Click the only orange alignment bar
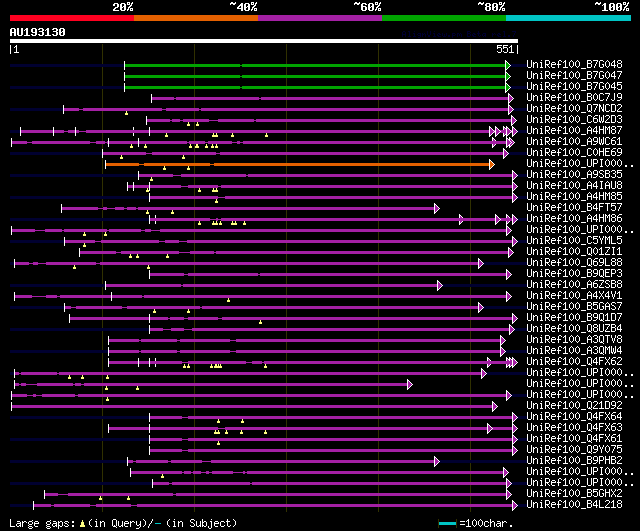The height and width of the screenshot is (531, 640). pos(300,164)
